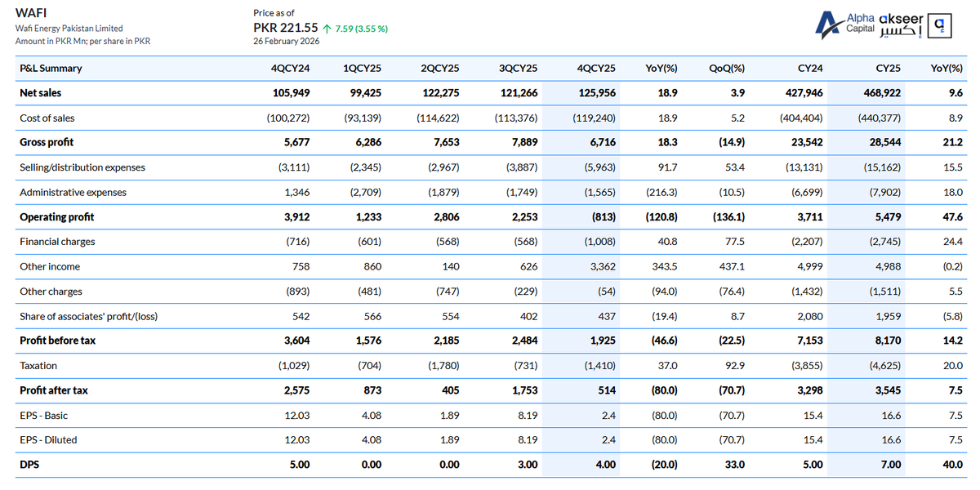Select the 'Financial charges' row label
This screenshot has width=980, height=490.
tap(57, 242)
